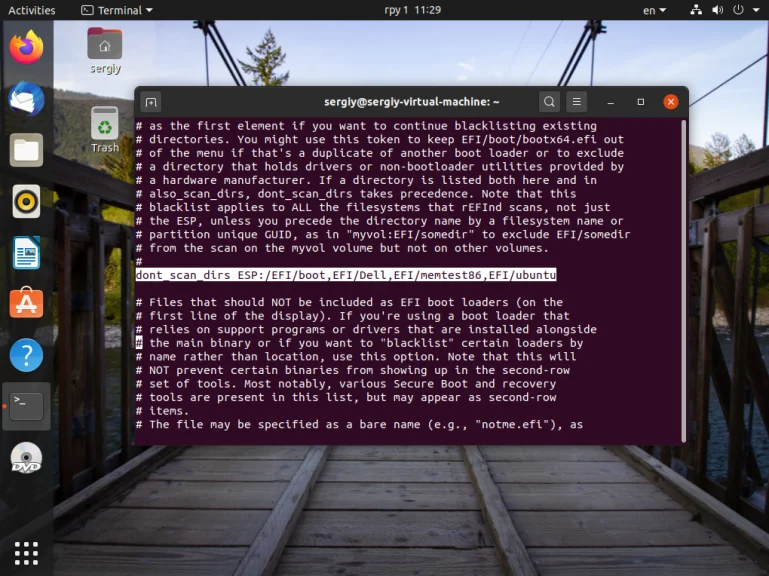Open Activities overview
769x576 pixels.
(32, 10)
